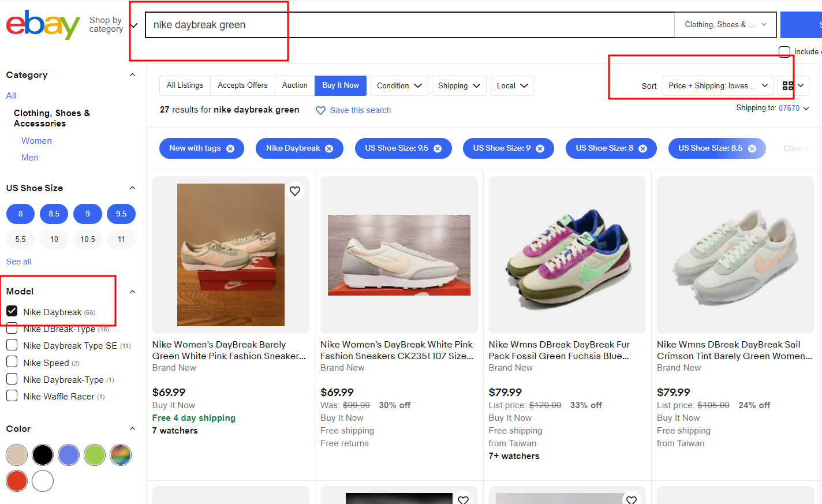Open the Local filter dropdown
Screen dimensions: 822x504
click(x=513, y=85)
